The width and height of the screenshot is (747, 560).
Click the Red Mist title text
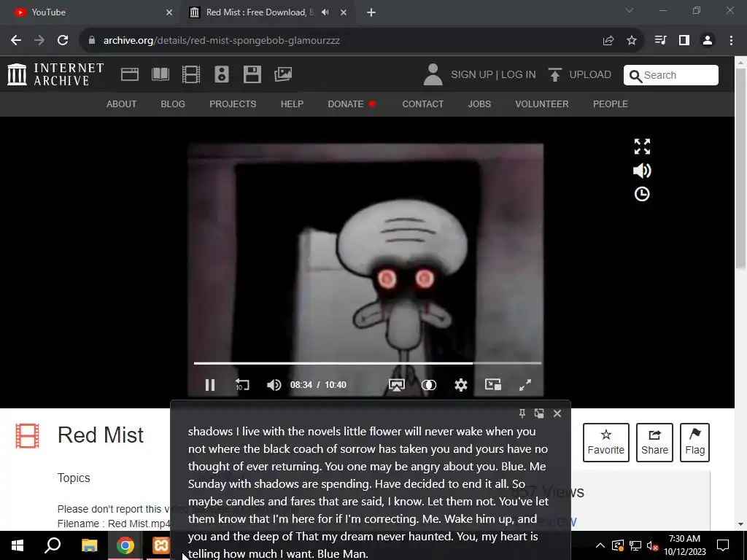[101, 435]
